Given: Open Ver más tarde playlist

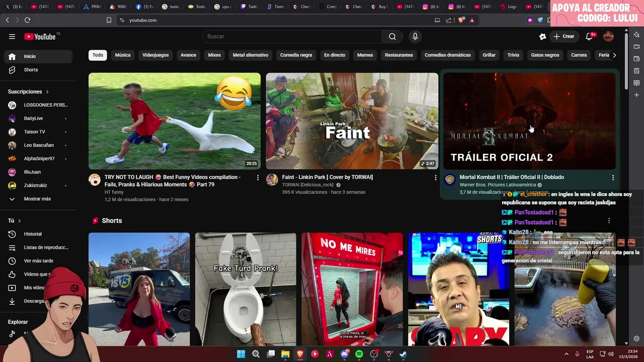Looking at the screenshot, I should pyautogui.click(x=38, y=261).
